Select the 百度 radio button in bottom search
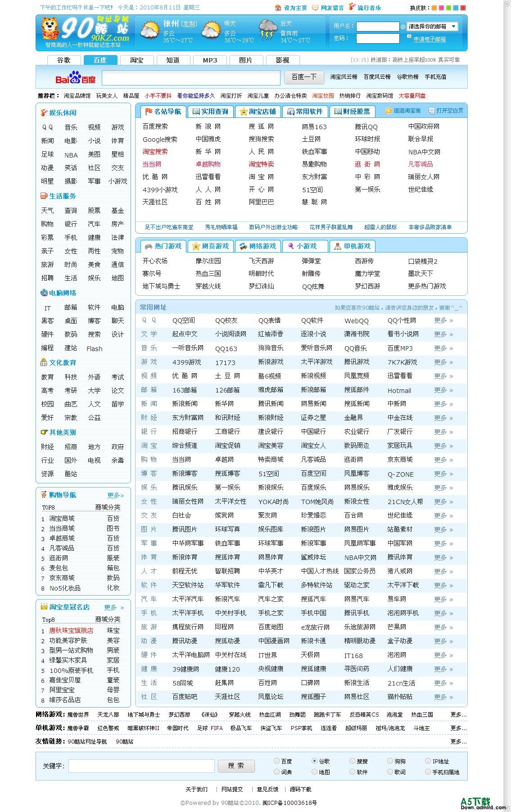 pos(276,761)
